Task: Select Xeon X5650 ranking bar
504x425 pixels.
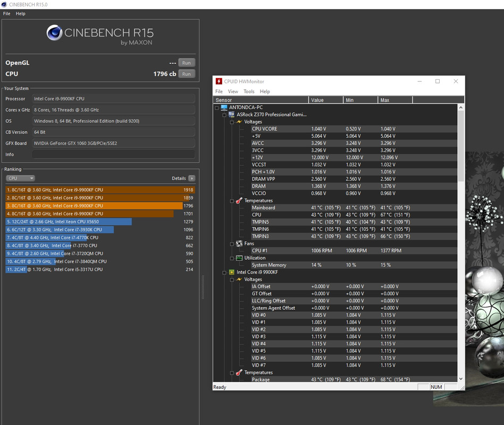Action: point(100,222)
